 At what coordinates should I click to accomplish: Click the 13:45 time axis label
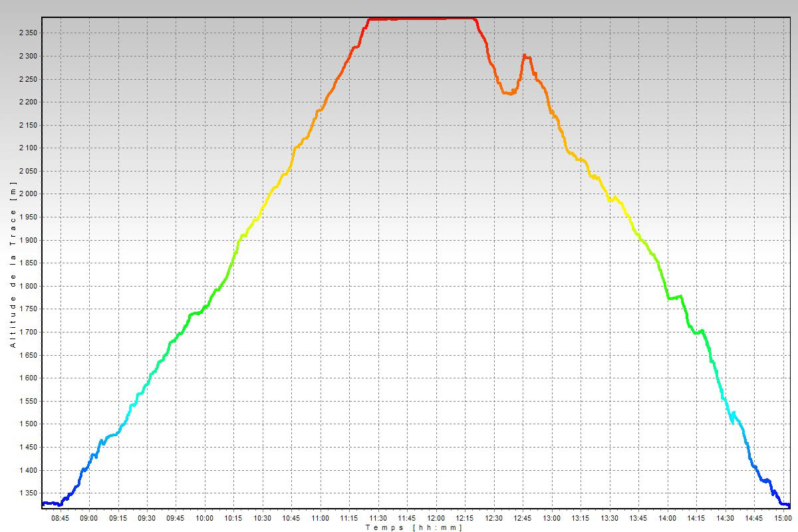638,517
